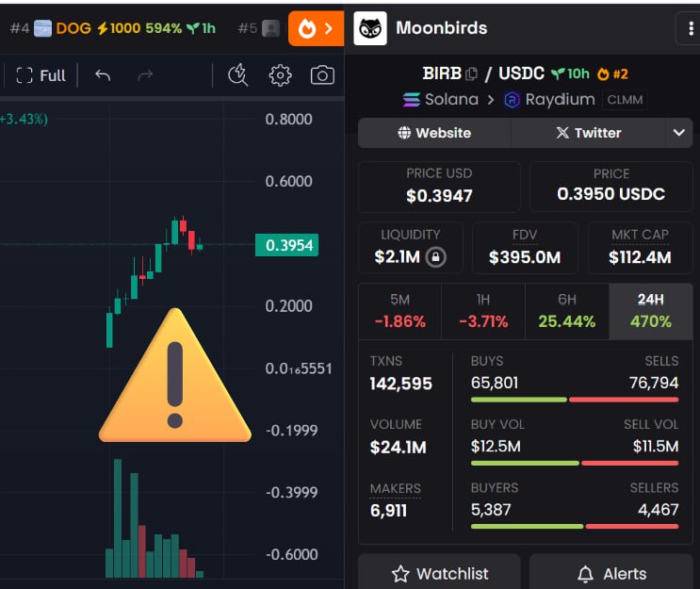
Task: Take a chart snapshot with camera icon
Action: click(x=322, y=75)
